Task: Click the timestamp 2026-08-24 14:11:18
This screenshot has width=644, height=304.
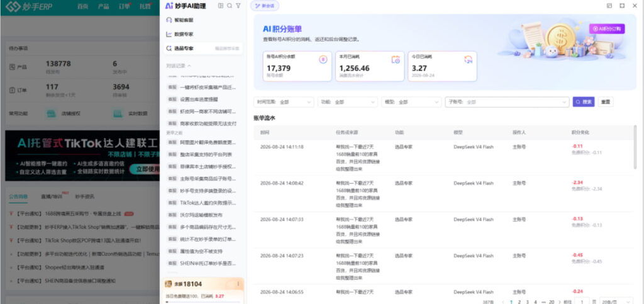Action: coord(282,147)
